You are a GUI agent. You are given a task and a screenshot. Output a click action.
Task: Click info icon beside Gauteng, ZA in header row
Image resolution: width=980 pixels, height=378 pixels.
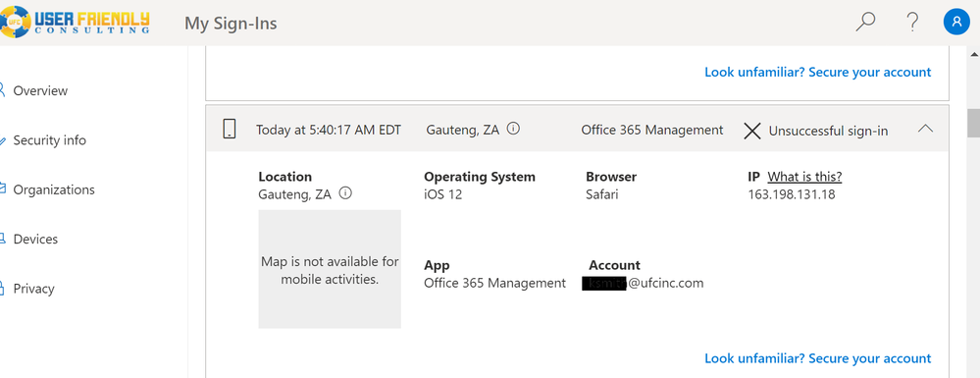click(x=513, y=129)
